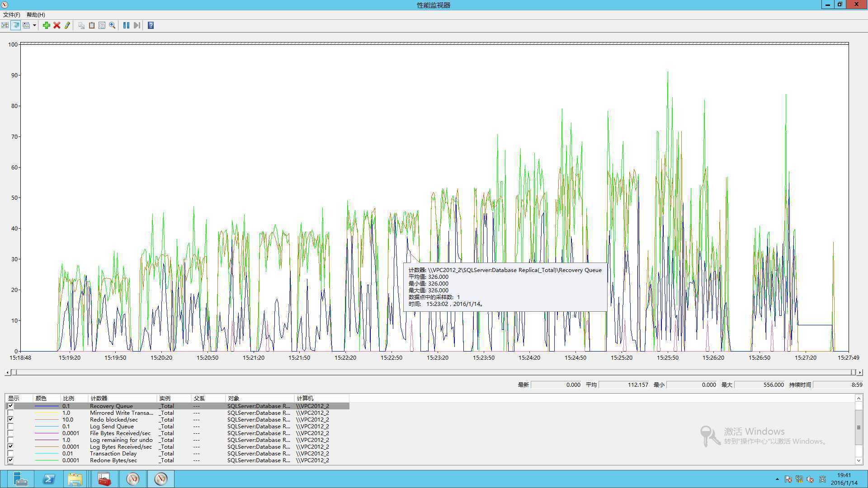Click the View Log Data toolbar icon

pyautogui.click(x=16, y=25)
